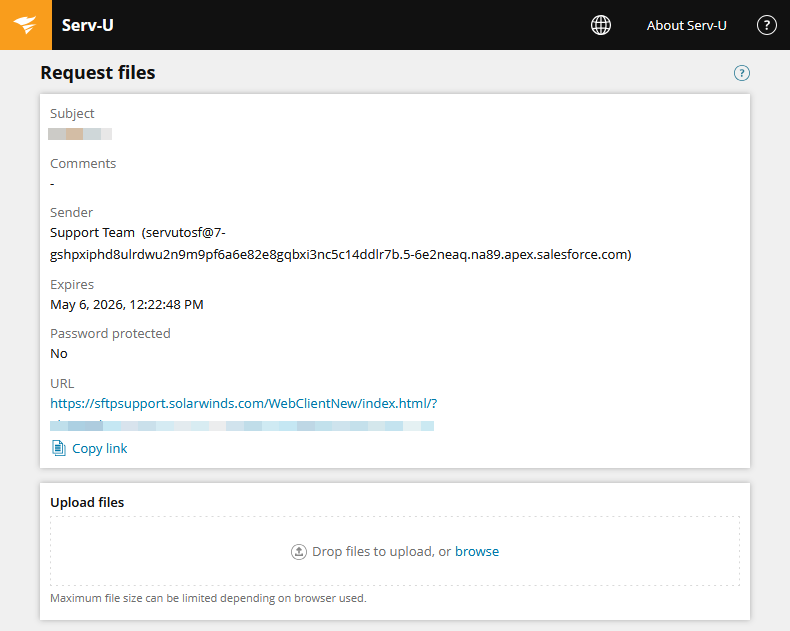
Task: Click the blurred second line of URL
Action: click(242, 426)
